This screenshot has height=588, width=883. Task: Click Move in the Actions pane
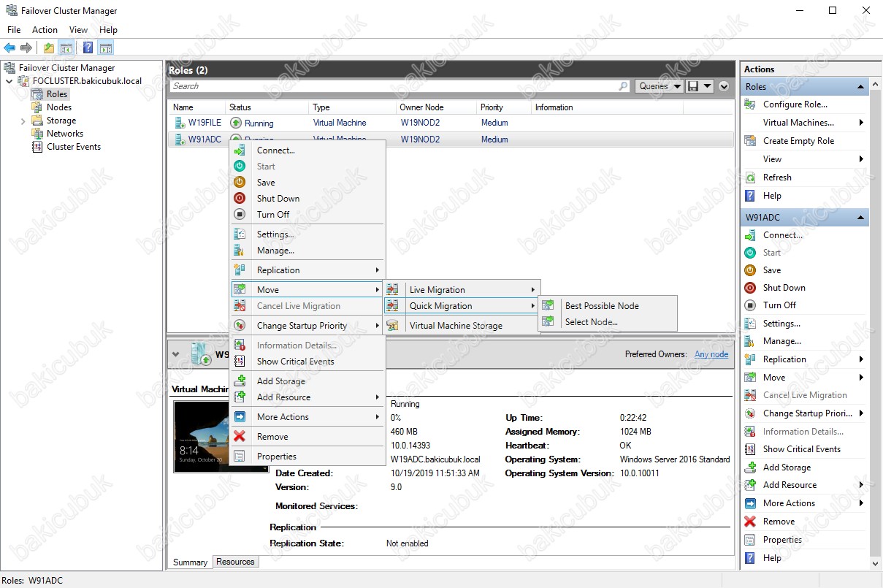[x=774, y=378]
